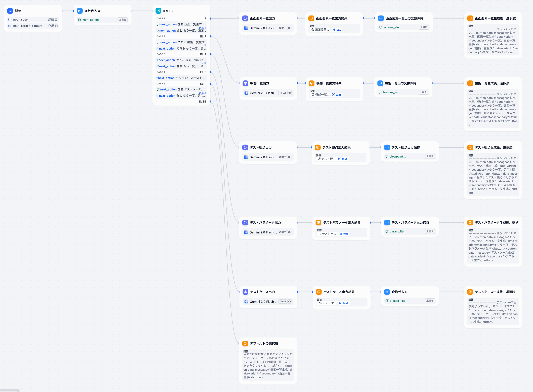
Task: Click the IF/ELSE node branch icon
Action: 158,11
